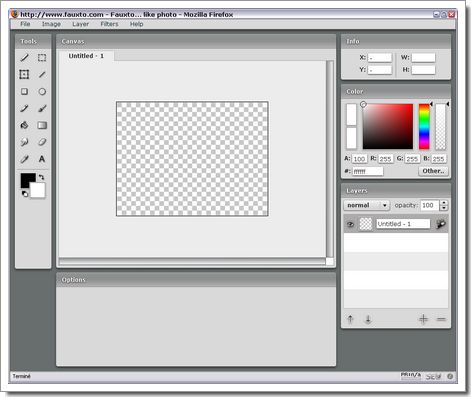Pick the ellipse shape tool
The width and height of the screenshot is (471, 397).
click(42, 92)
